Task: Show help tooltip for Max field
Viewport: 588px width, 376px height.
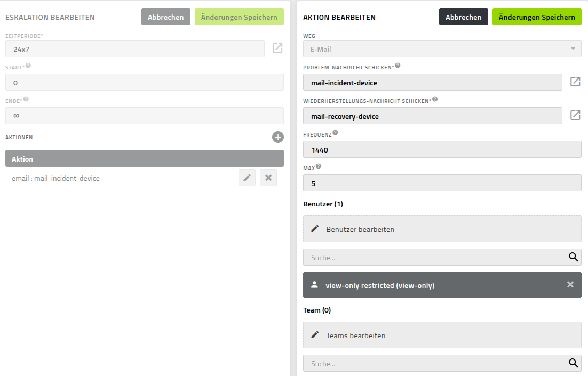Action: [x=319, y=166]
